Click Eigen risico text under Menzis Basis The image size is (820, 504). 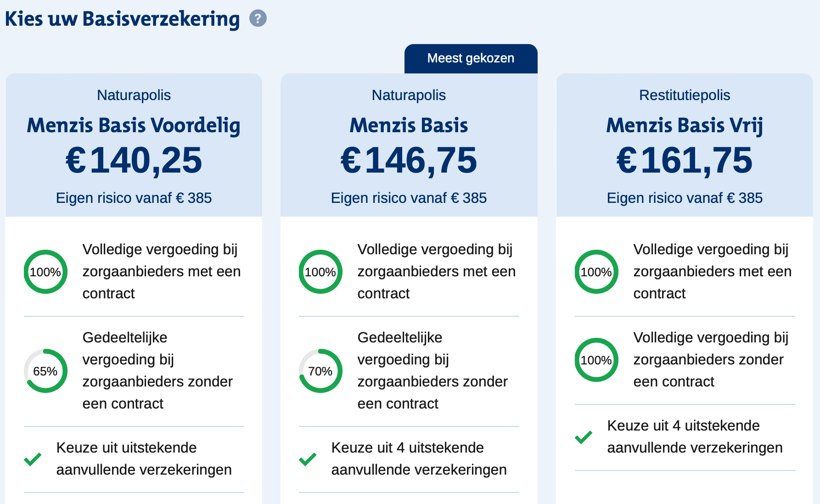click(x=409, y=198)
